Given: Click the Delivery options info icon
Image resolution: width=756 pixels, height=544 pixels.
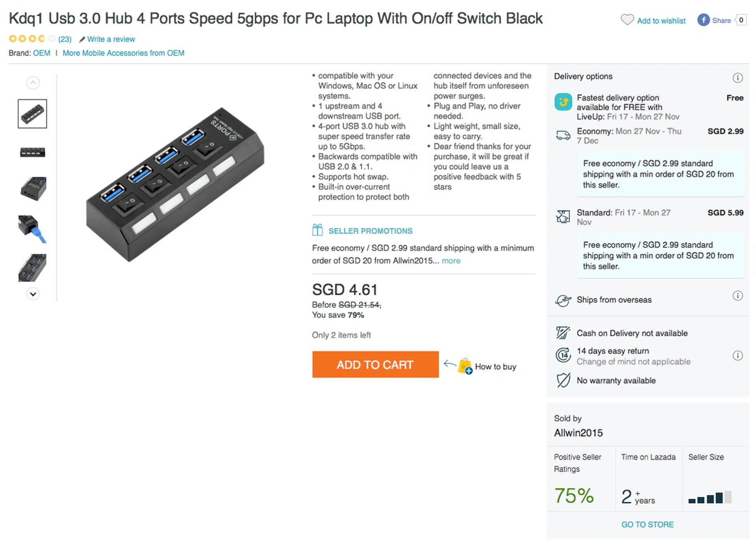Looking at the screenshot, I should 737,78.
